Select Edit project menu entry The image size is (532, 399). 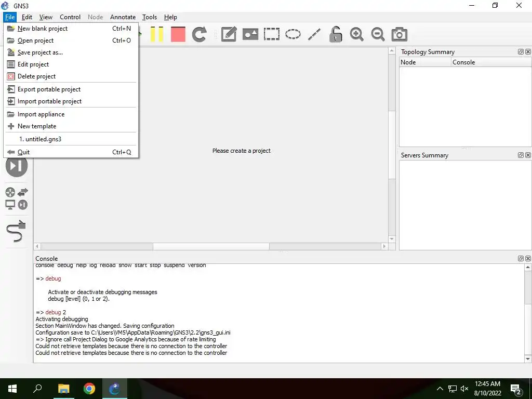coord(71,64)
